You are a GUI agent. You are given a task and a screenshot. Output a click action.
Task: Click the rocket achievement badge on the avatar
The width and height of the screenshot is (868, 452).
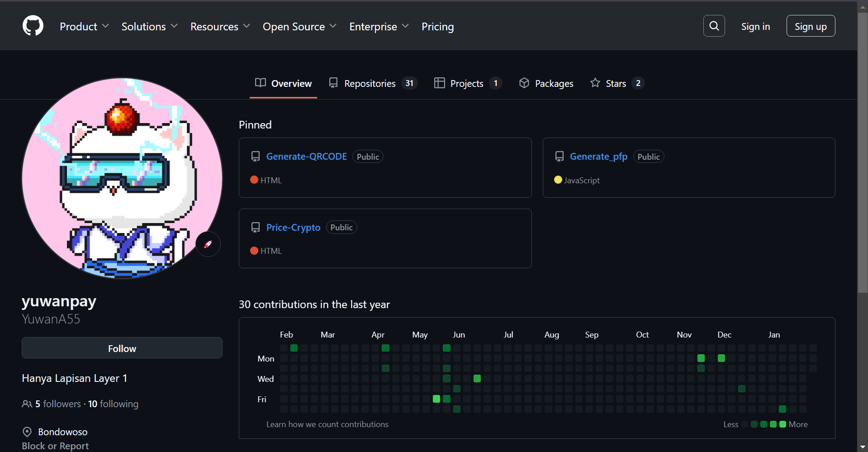208,244
